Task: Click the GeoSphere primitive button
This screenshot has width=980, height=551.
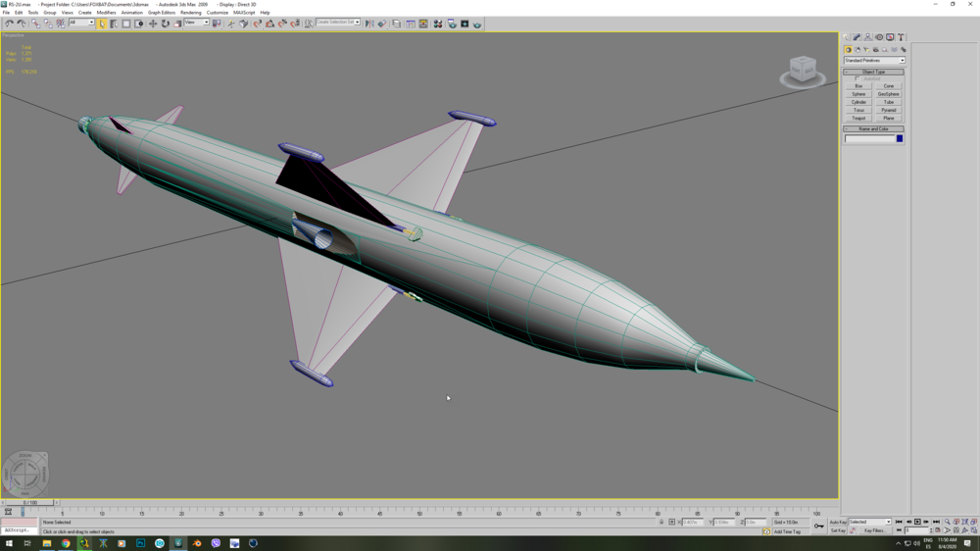Action: click(x=888, y=94)
